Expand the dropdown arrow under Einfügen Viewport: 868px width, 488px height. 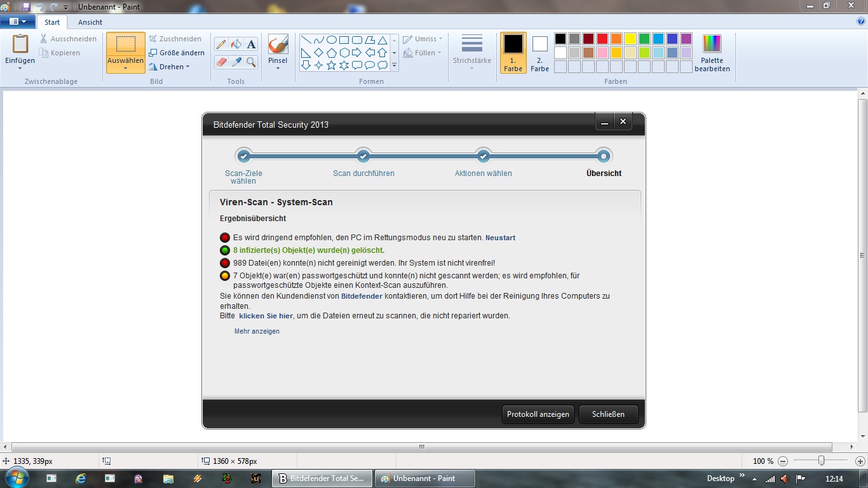[20, 69]
